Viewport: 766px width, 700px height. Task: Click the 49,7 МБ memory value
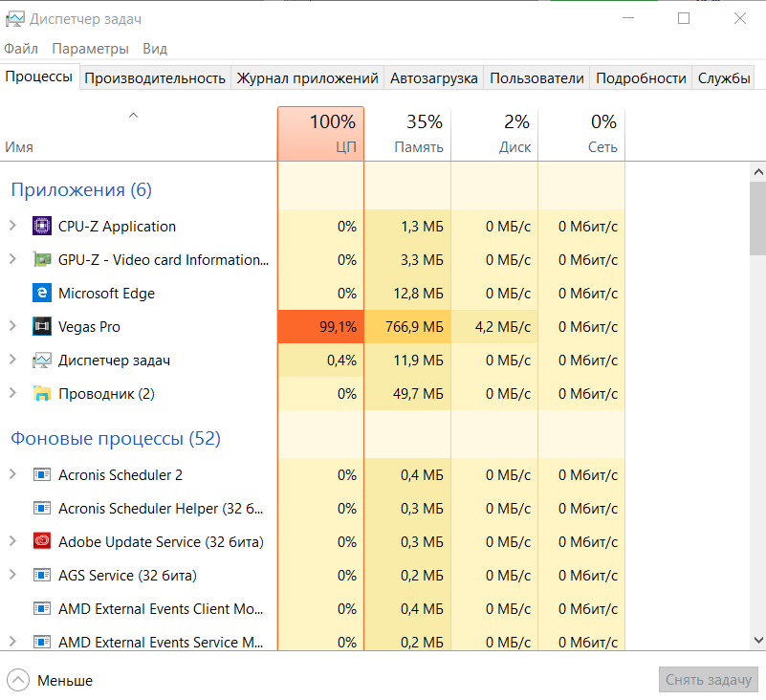[x=418, y=394]
